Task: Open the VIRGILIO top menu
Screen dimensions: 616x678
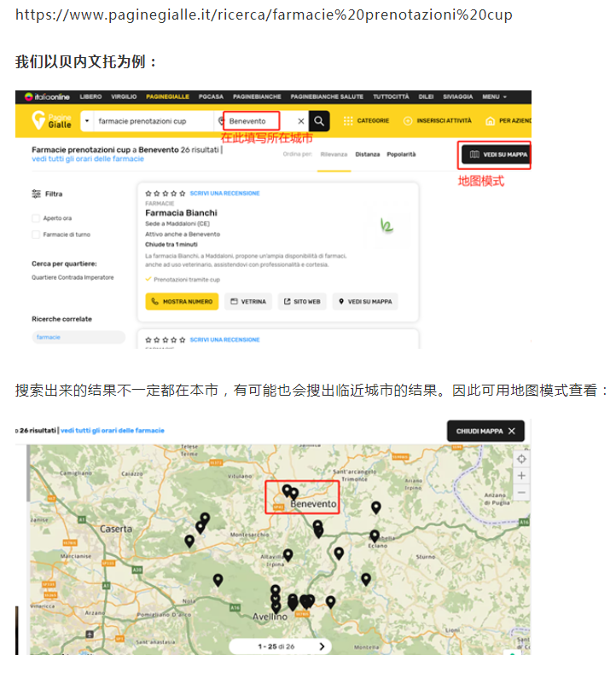Action: pyautogui.click(x=124, y=97)
